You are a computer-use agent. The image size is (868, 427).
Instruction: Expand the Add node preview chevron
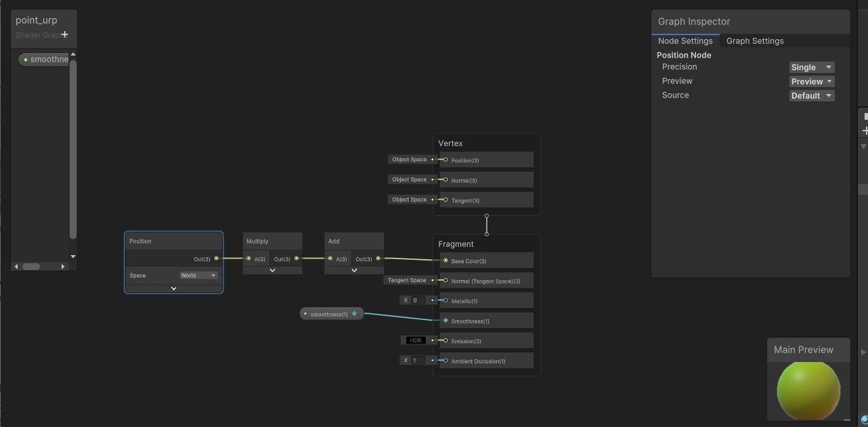point(353,271)
